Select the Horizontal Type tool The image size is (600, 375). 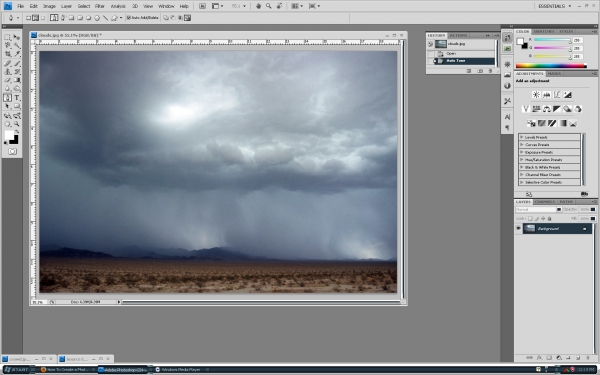(x=16, y=98)
